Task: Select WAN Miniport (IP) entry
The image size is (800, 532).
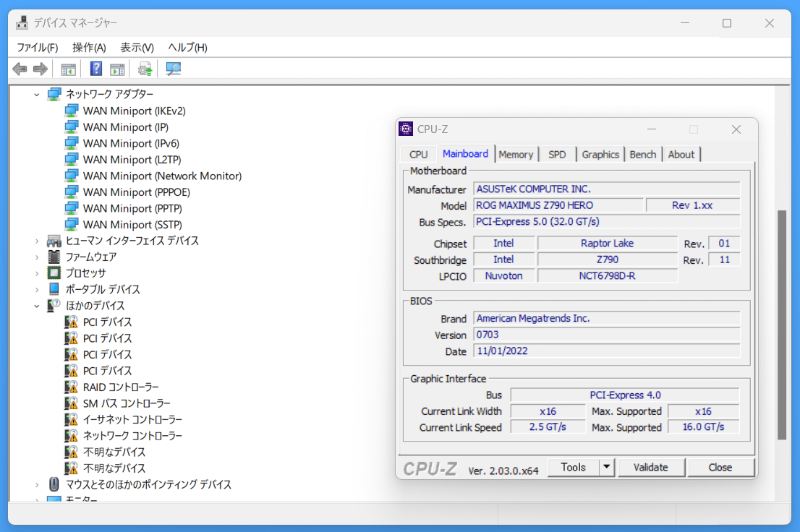Action: (126, 127)
